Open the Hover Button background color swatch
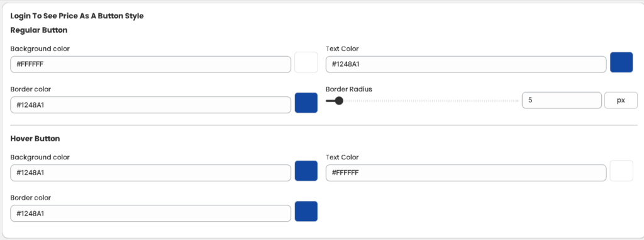Screen dimensions: 644x240 point(306,171)
